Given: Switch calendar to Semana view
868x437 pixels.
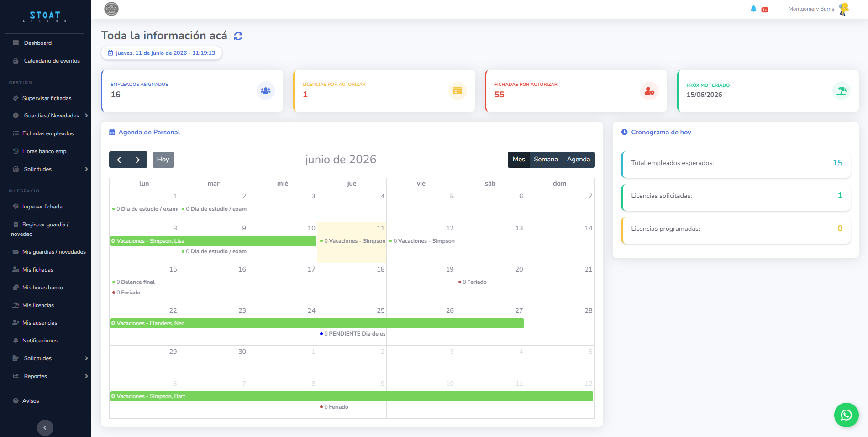Looking at the screenshot, I should point(546,160).
